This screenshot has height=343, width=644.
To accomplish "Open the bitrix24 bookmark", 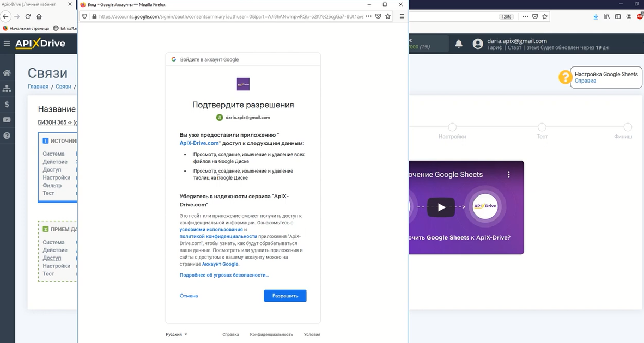I will tap(65, 28).
